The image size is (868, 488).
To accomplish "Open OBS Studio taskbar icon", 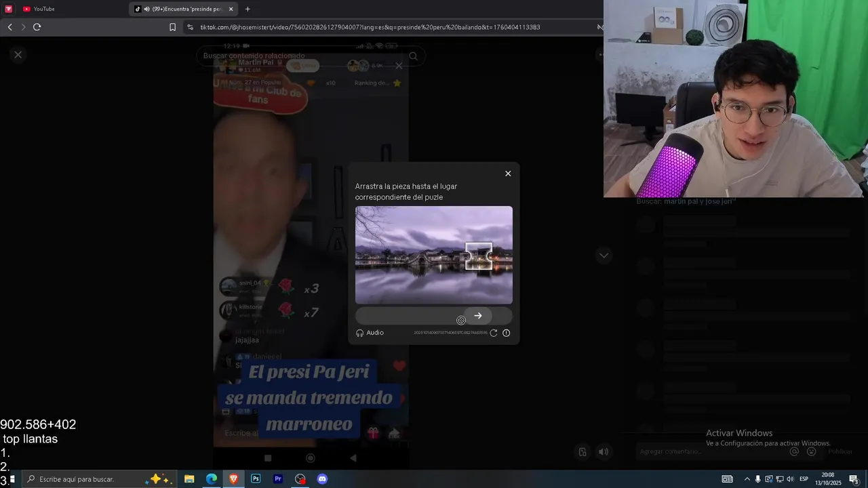I will [300, 479].
